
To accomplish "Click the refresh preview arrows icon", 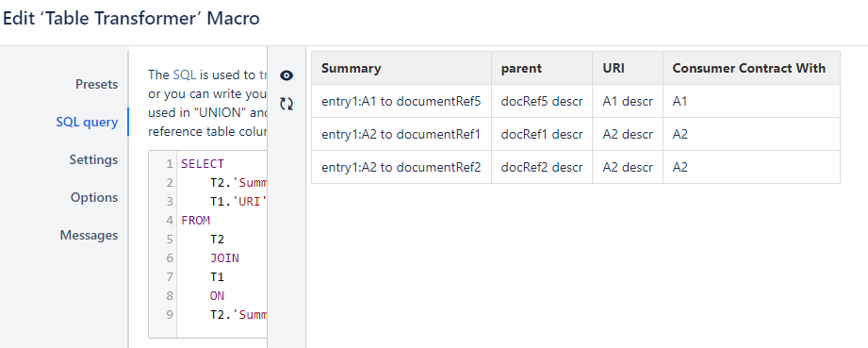I will coord(287,104).
